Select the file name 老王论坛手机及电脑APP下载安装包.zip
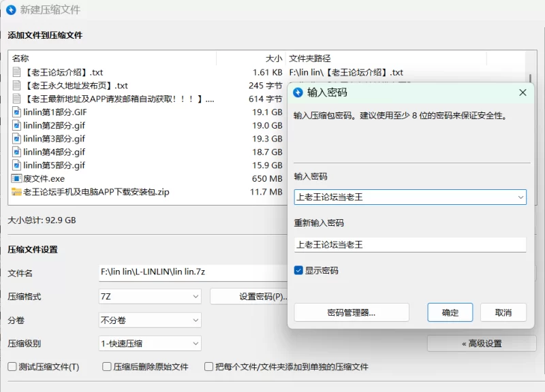 click(x=96, y=192)
